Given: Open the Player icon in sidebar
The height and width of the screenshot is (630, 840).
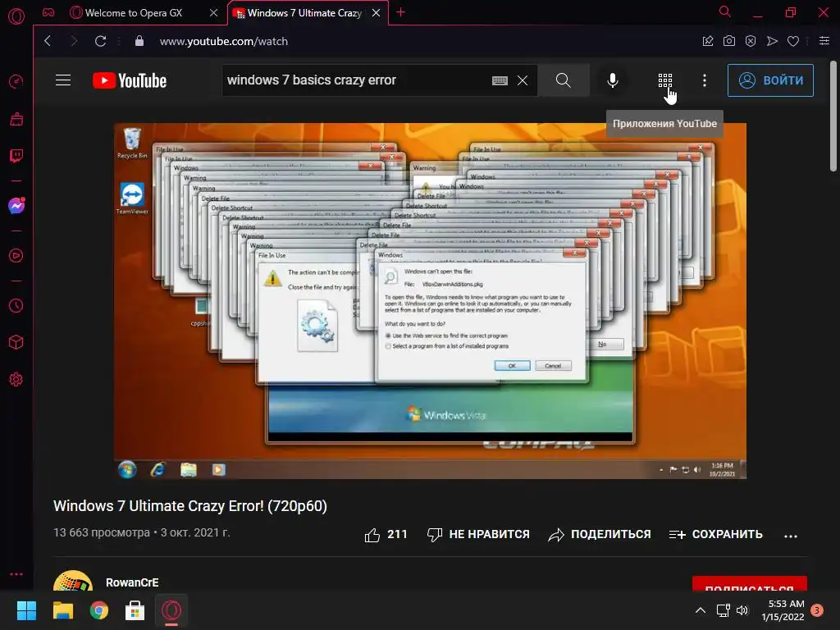Looking at the screenshot, I should pyautogui.click(x=16, y=256).
